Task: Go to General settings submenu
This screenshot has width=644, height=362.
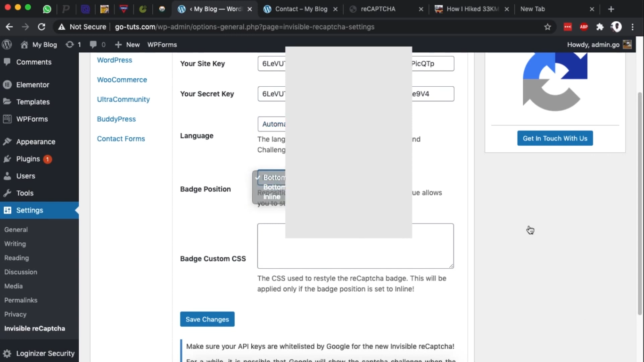Action: 16,230
